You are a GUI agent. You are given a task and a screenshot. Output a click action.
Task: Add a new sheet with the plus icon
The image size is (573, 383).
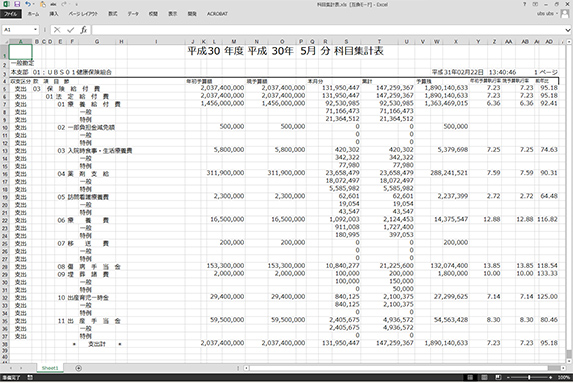click(79, 368)
